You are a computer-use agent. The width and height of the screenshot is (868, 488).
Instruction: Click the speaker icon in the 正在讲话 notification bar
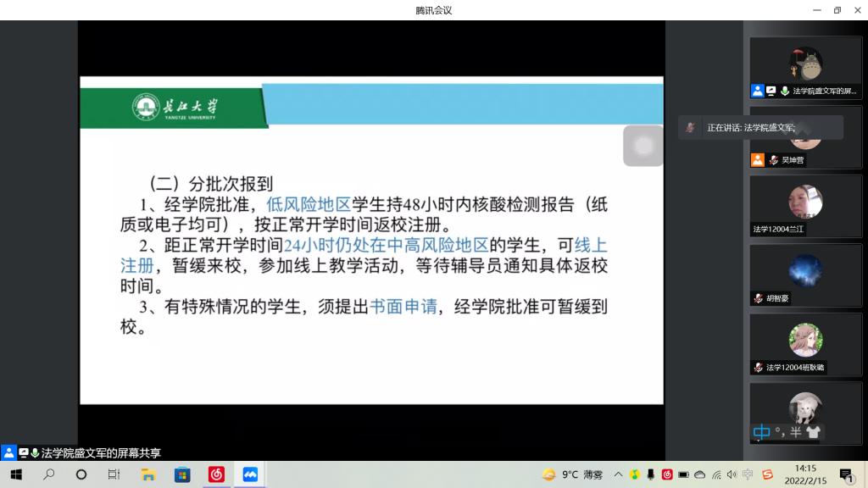click(691, 127)
